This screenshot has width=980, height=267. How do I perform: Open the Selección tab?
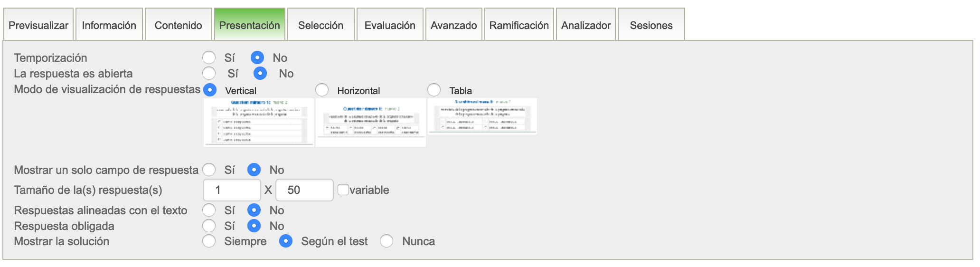tap(320, 25)
